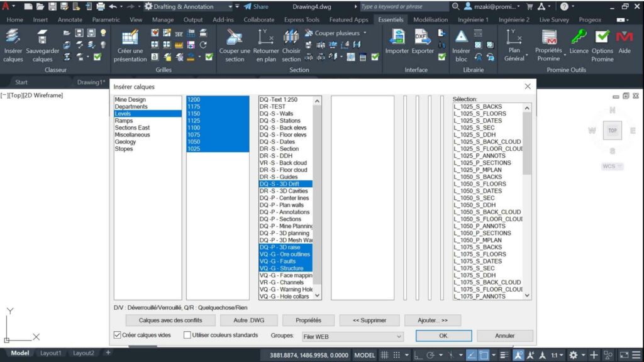This screenshot has width=644, height=362.
Task: Click the Undo arrow in quick access toolbar
Action: [x=113, y=6]
